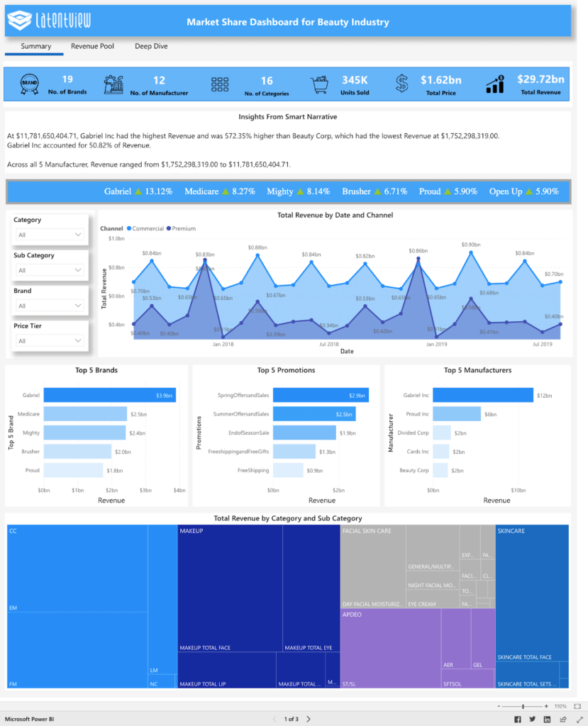Share the report on Twitter
The height and width of the screenshot is (726, 588).
533,719
